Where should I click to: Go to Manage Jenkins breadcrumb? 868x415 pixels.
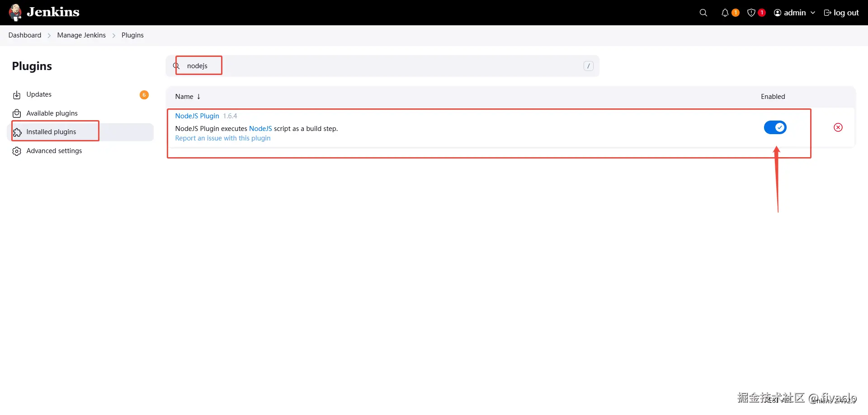pyautogui.click(x=81, y=35)
